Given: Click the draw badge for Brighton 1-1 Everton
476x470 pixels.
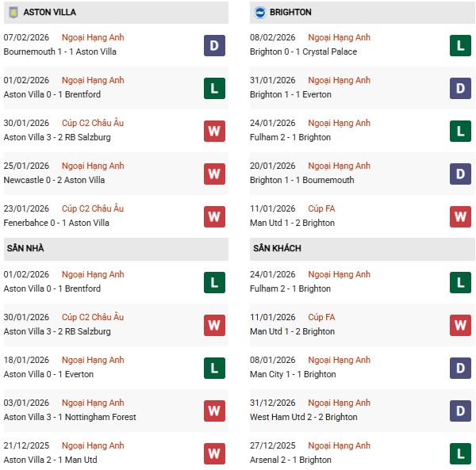Looking at the screenshot, I should tap(460, 88).
